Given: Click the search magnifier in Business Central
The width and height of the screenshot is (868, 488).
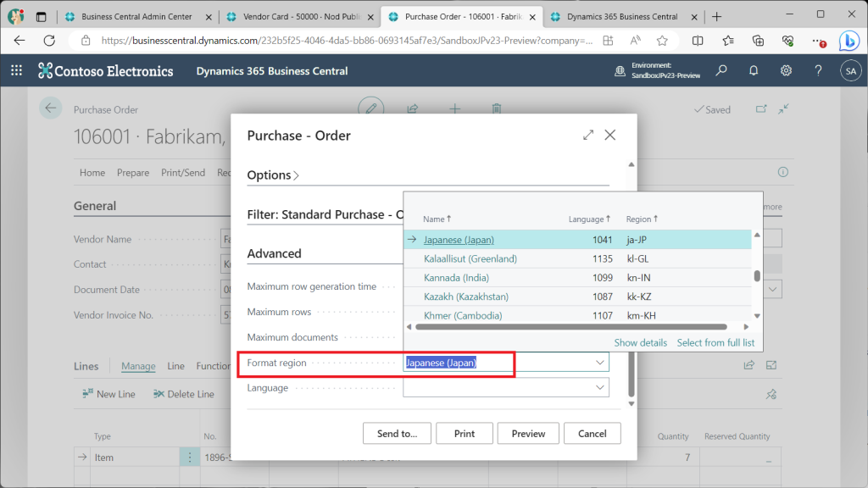Looking at the screenshot, I should (721, 70).
